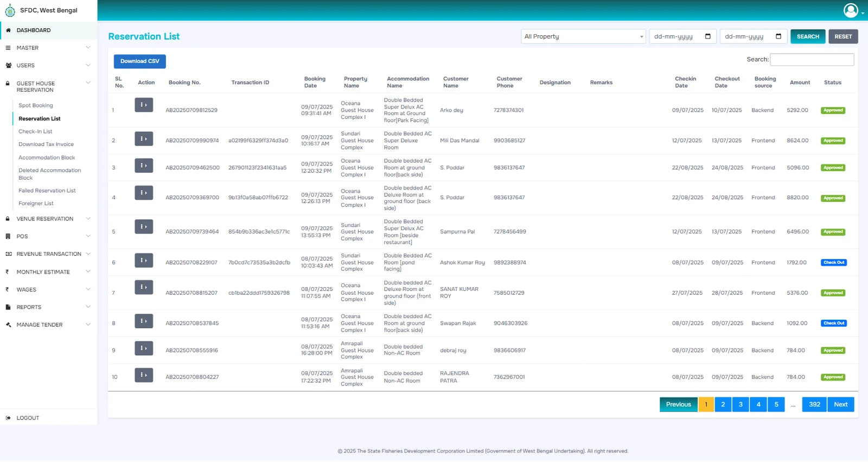Reset the filters with RESET button

pyautogui.click(x=843, y=36)
